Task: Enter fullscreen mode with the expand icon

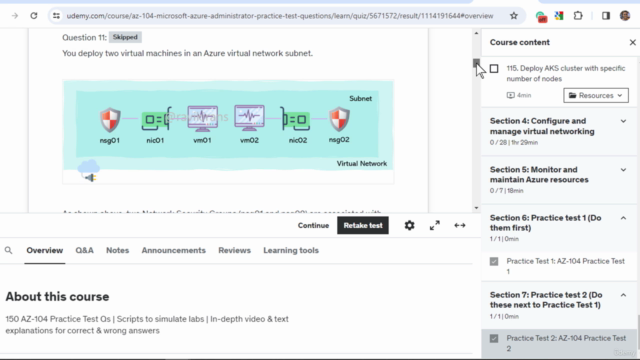Action: click(435, 225)
